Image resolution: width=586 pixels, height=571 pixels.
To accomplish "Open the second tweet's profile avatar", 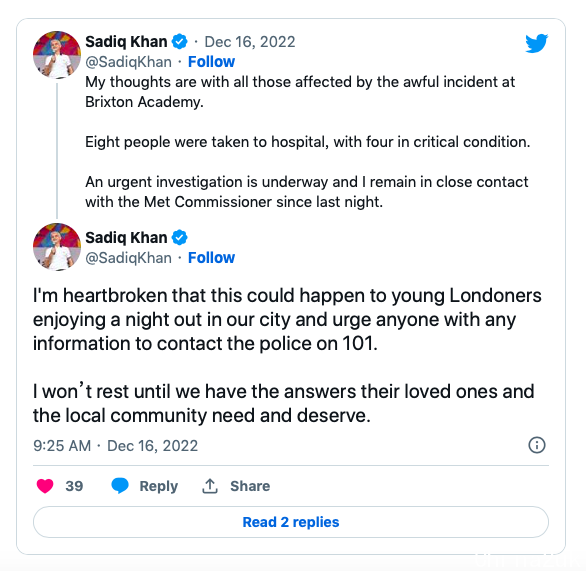I will coord(57,247).
